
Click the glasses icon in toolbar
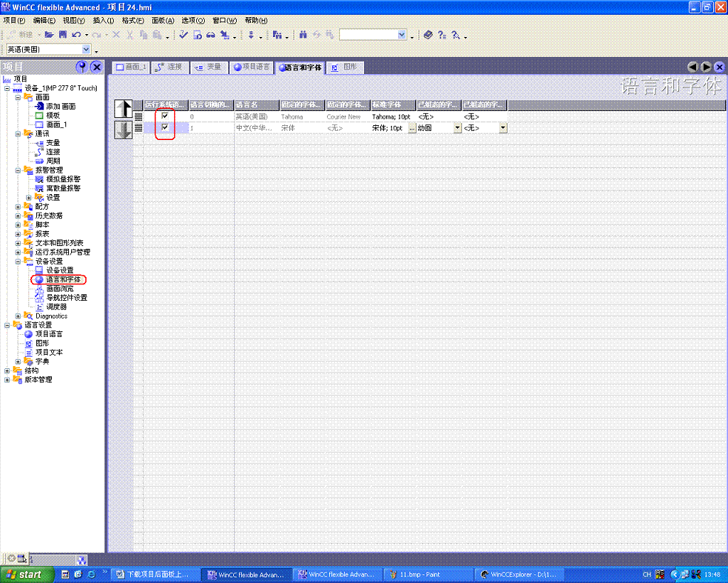pos(210,35)
